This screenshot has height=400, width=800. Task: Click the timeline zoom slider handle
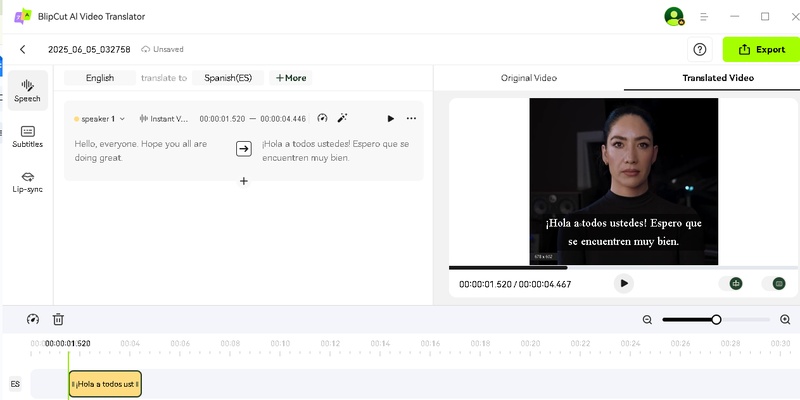click(716, 319)
